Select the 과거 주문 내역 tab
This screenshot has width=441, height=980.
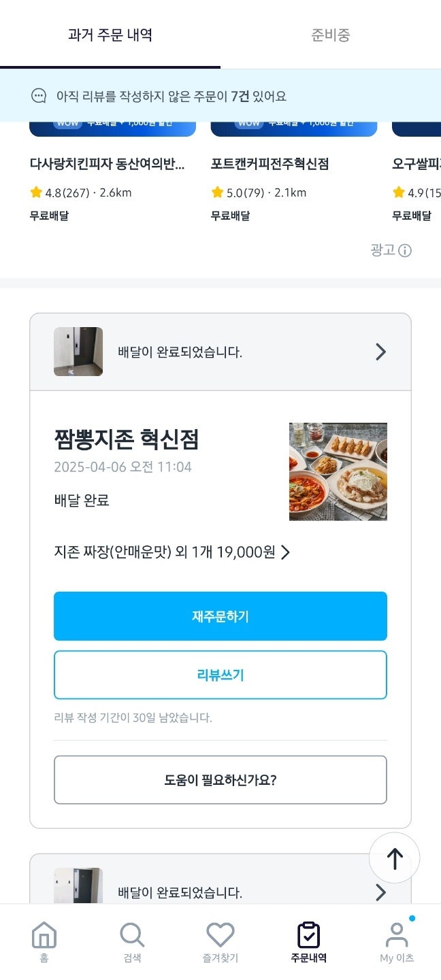110,35
